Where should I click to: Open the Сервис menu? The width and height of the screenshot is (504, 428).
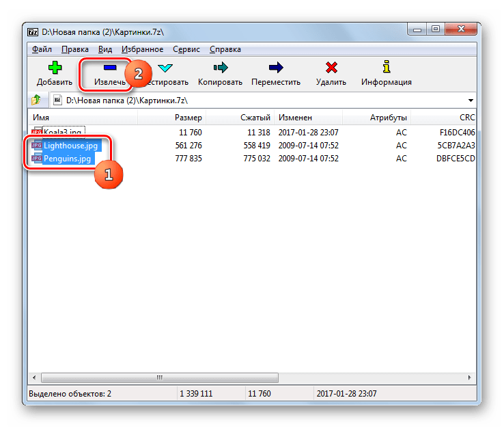185,49
